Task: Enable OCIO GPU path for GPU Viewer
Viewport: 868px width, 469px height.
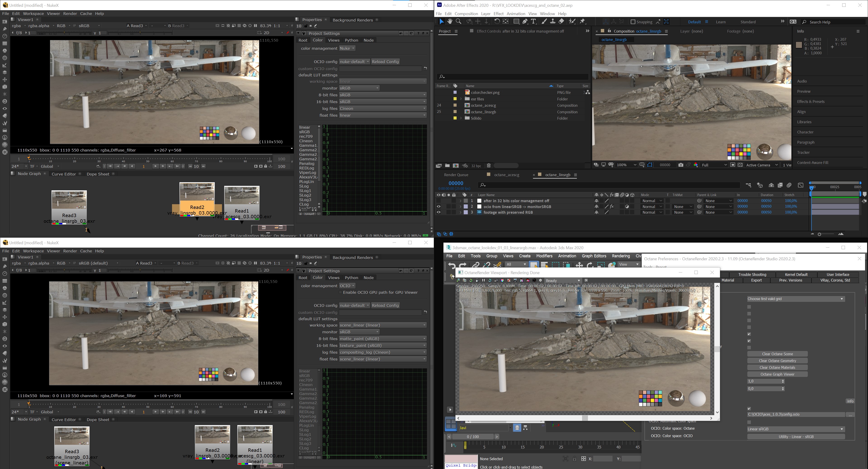Action: coord(340,293)
